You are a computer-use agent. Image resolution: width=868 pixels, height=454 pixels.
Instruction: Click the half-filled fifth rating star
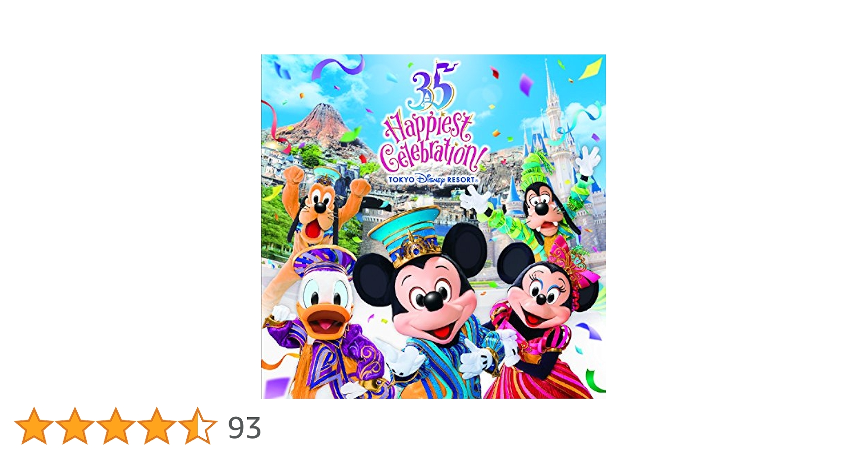coord(198,426)
